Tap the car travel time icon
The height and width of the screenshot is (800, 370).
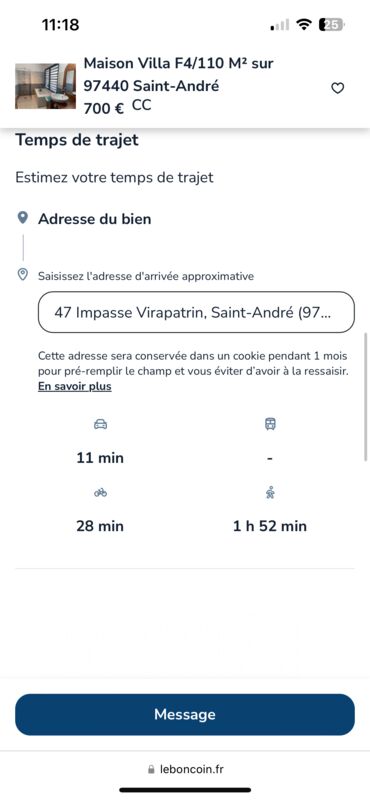click(101, 424)
